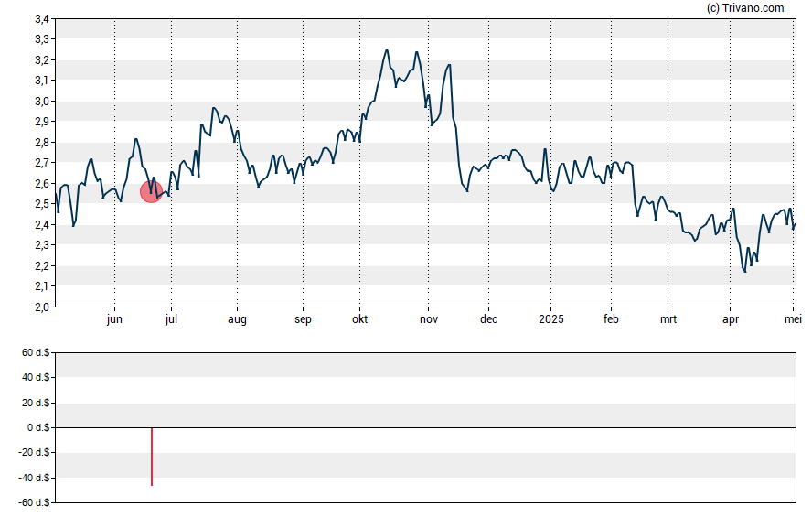
Task: Click the '2,0' price axis label
Action: [42, 307]
